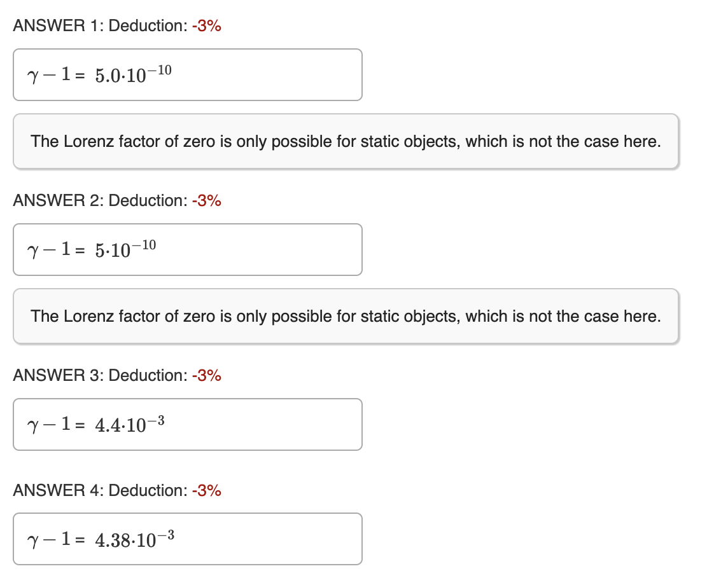This screenshot has height=585, width=728.
Task: Select the formula box showing γ−1 = 5.0·10⁻¹⁰
Action: (187, 74)
